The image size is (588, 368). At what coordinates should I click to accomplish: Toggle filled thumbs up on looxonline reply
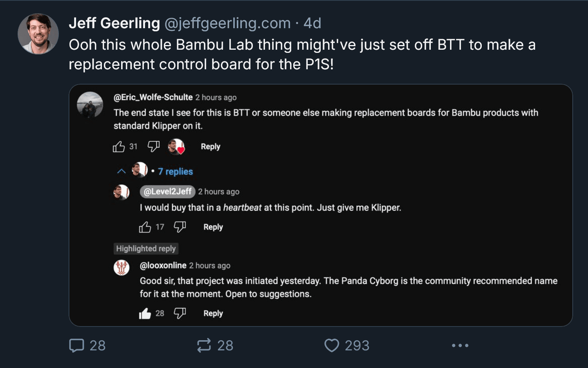click(x=145, y=314)
